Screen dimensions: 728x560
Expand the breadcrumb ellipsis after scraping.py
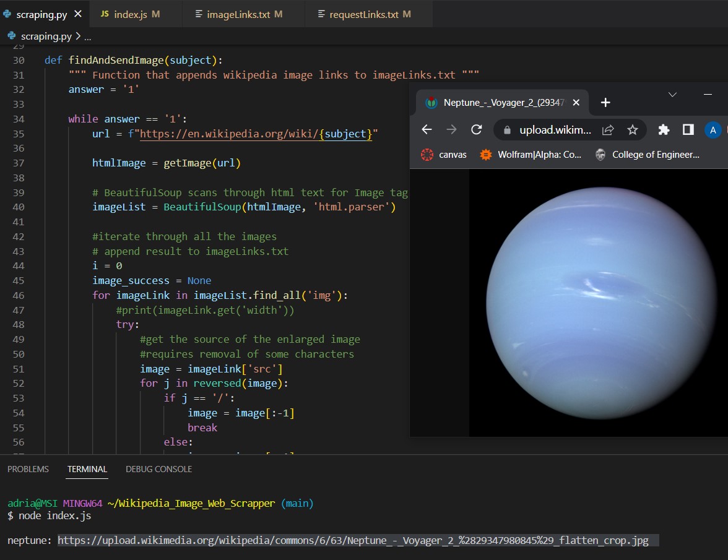[87, 37]
